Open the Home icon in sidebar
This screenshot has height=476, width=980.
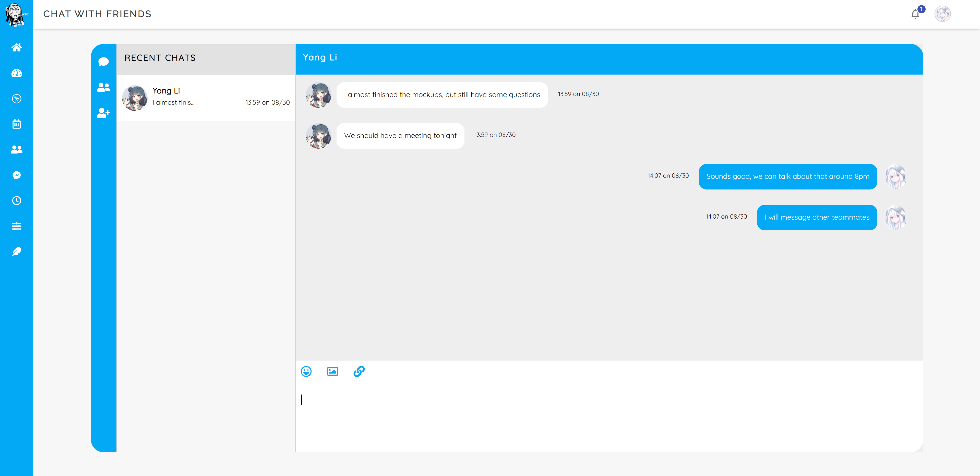point(16,47)
